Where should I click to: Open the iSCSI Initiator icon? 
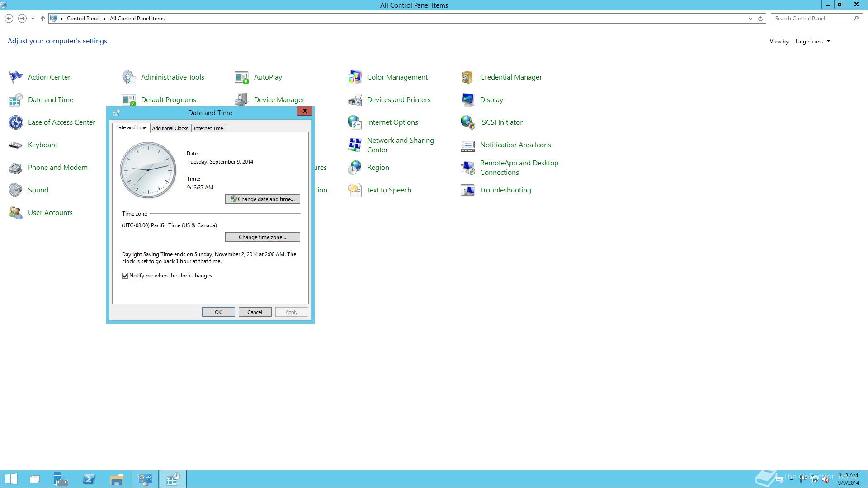[x=468, y=122]
